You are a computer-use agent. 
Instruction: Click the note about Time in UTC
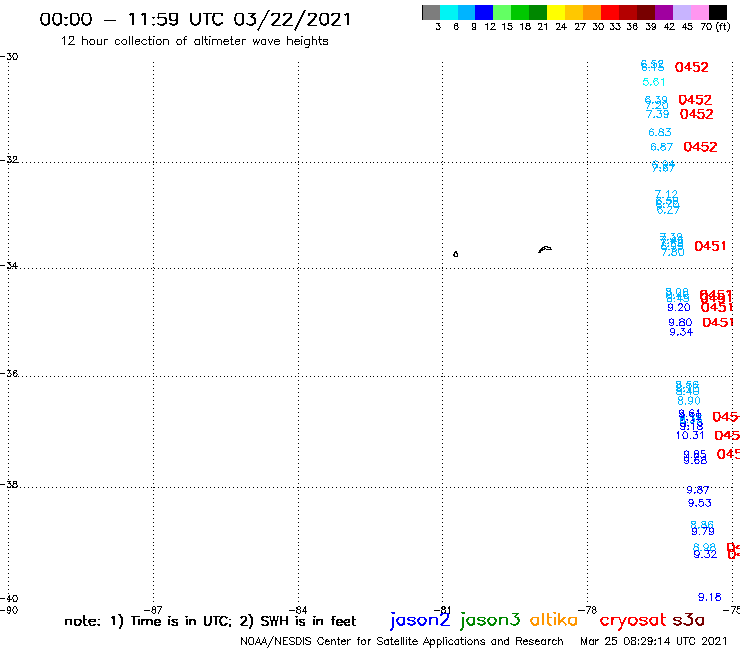coord(210,621)
